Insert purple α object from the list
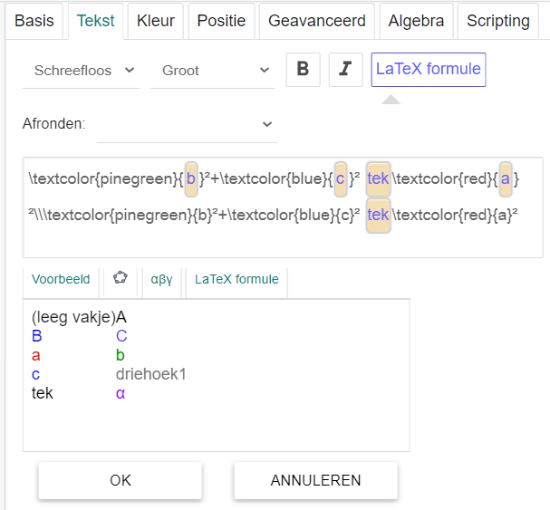The width and height of the screenshot is (550, 510). pos(120,394)
